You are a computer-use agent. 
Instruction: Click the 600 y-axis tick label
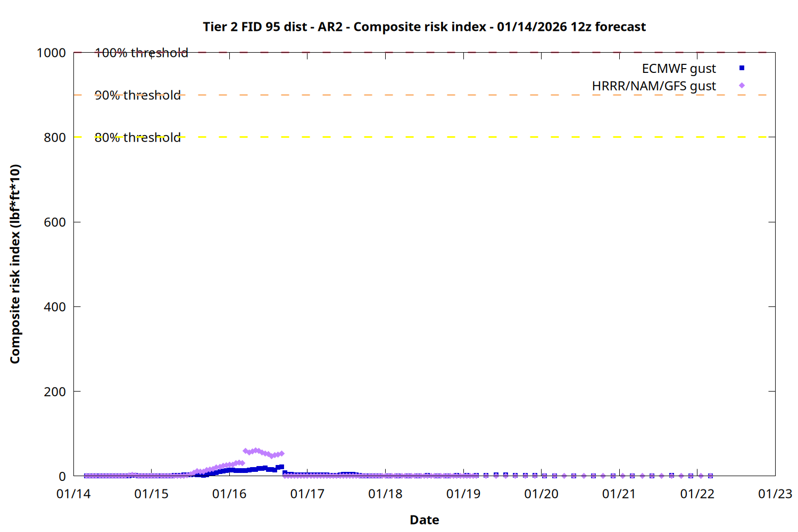click(x=55, y=222)
